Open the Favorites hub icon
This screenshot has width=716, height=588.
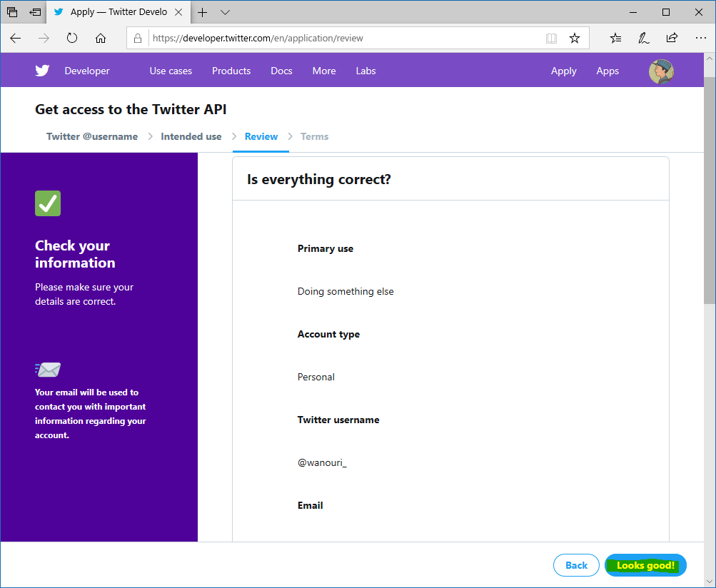click(615, 39)
